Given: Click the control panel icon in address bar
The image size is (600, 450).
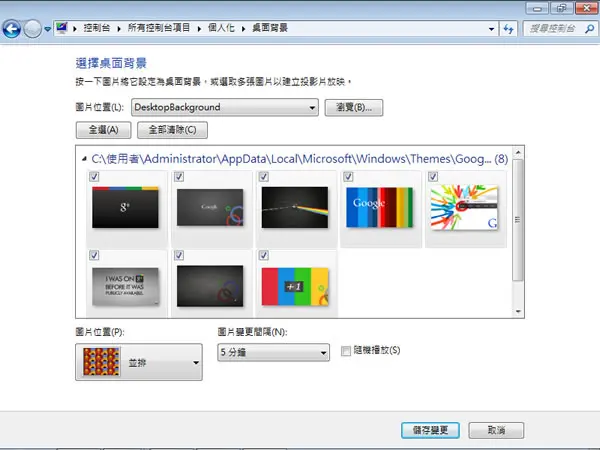Looking at the screenshot, I should [62, 28].
